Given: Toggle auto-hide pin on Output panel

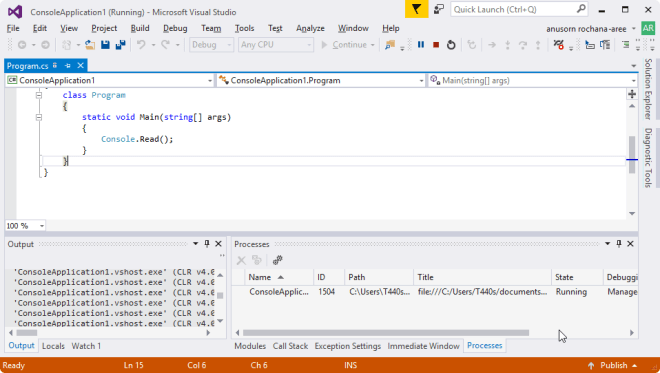Looking at the screenshot, I should tap(207, 244).
